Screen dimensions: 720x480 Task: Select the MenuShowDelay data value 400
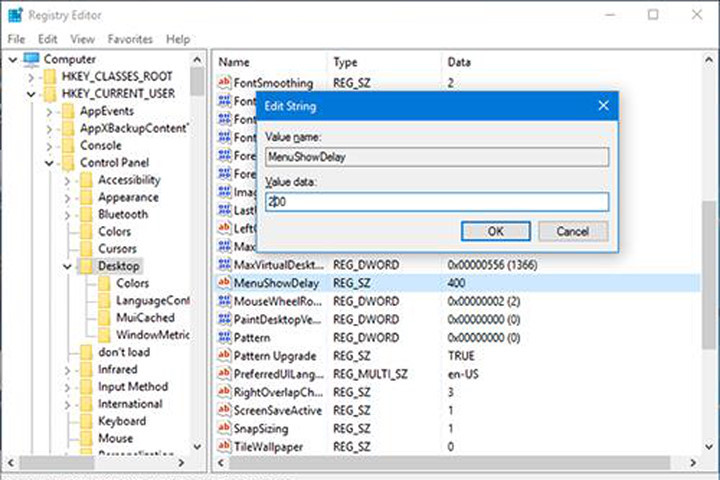[x=456, y=283]
